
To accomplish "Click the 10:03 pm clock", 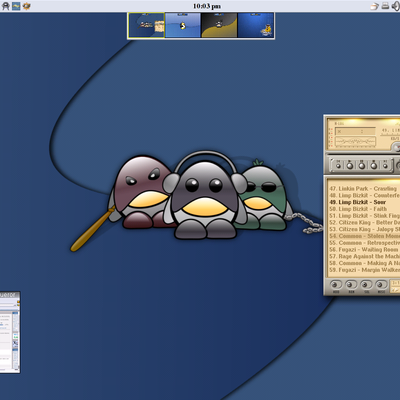I will click(207, 6).
